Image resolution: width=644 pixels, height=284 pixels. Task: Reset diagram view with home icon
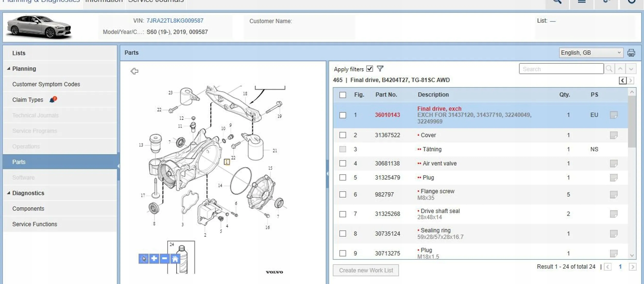(x=175, y=259)
